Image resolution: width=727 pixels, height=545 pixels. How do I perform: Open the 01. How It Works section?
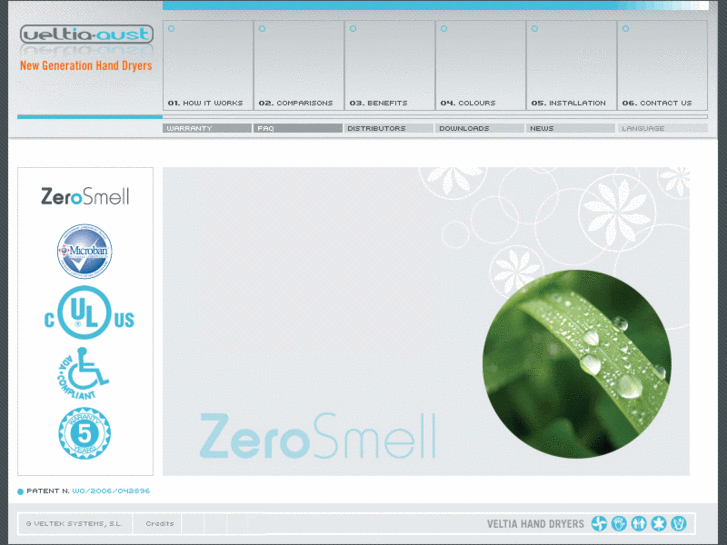[x=208, y=65]
